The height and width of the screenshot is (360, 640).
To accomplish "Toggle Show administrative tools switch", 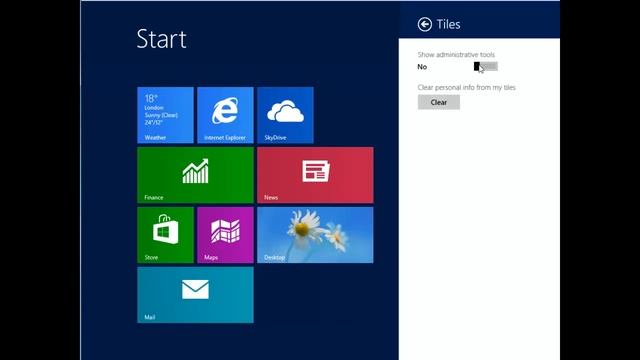I will coord(486,67).
